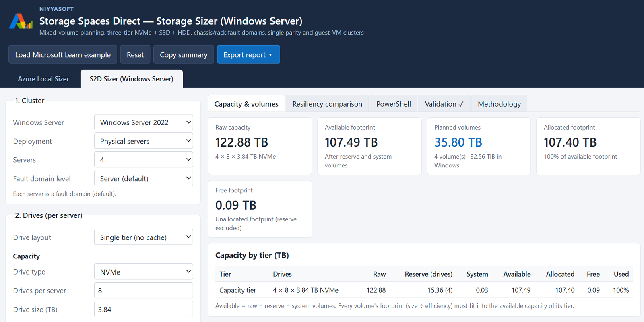Click the 4 × 8 × 3.84 TB NVMe drives cell
This screenshot has height=322, width=644.
pyautogui.click(x=305, y=290)
